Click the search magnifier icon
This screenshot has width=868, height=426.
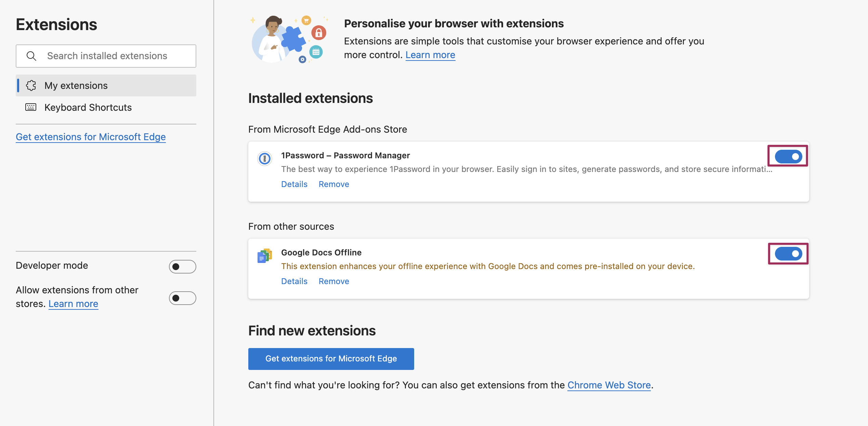[31, 56]
